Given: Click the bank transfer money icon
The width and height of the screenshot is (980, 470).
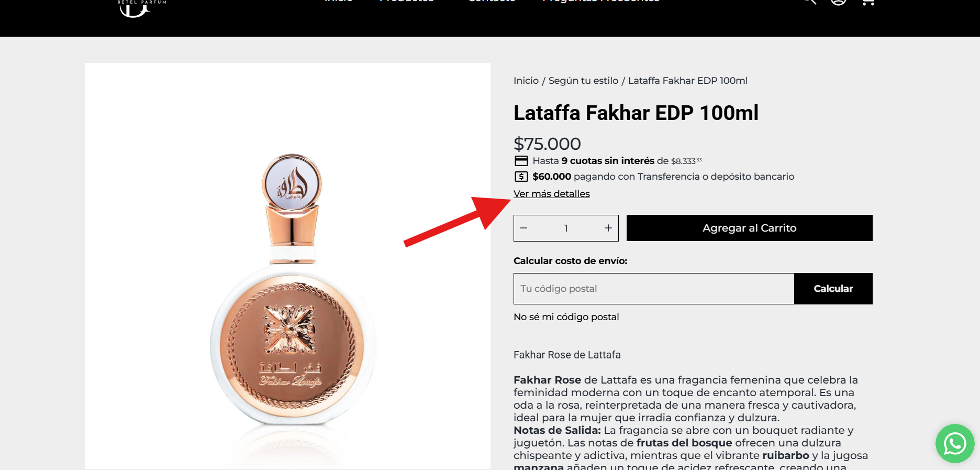Looking at the screenshot, I should tap(521, 177).
